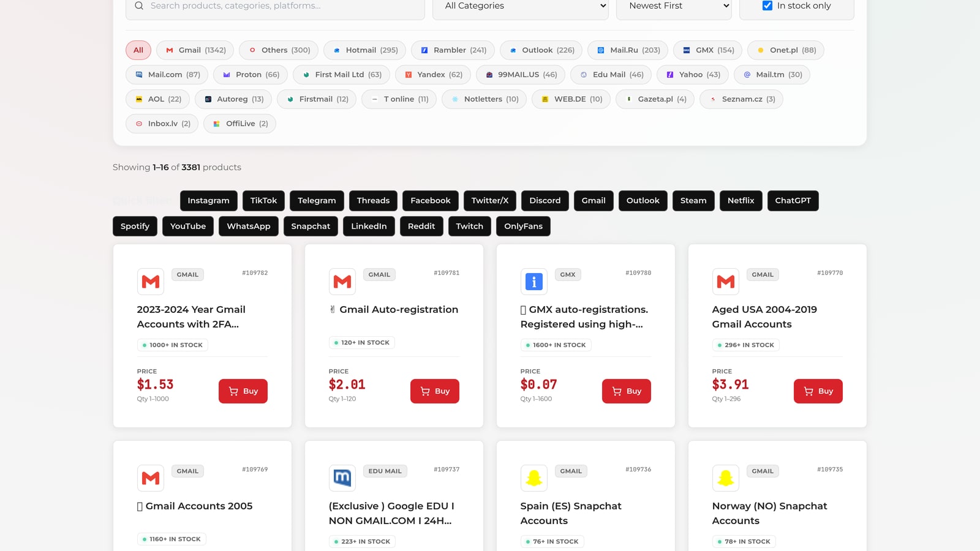Click the Inbox.lv (2) filter chip
Viewport: 980px width, 551px height.
(162, 124)
